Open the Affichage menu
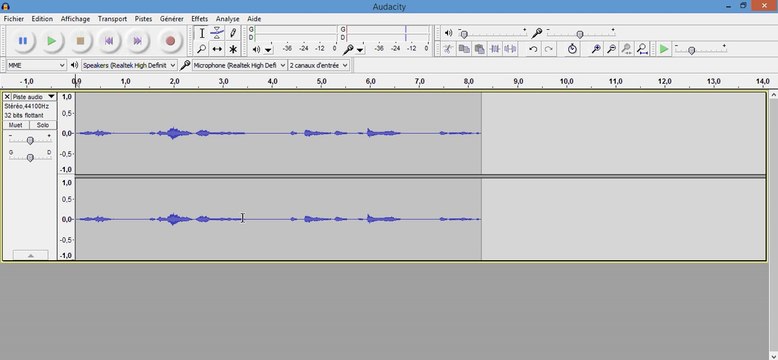 pyautogui.click(x=75, y=19)
